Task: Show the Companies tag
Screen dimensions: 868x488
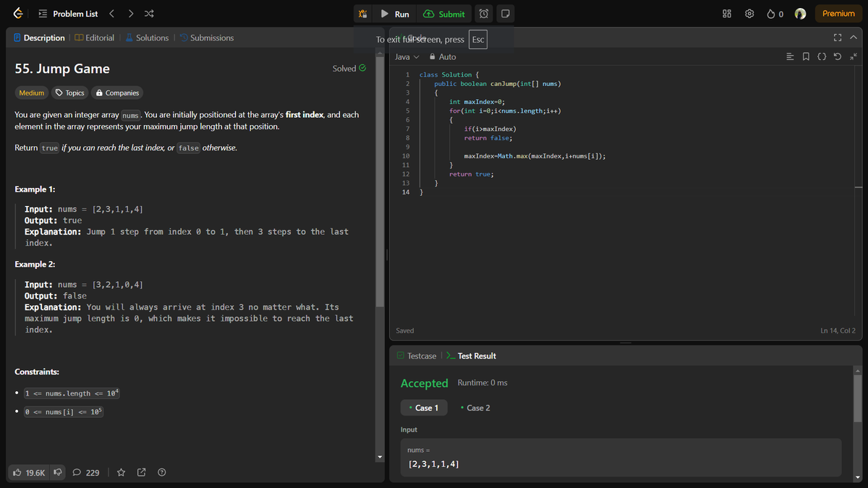Action: click(x=116, y=93)
